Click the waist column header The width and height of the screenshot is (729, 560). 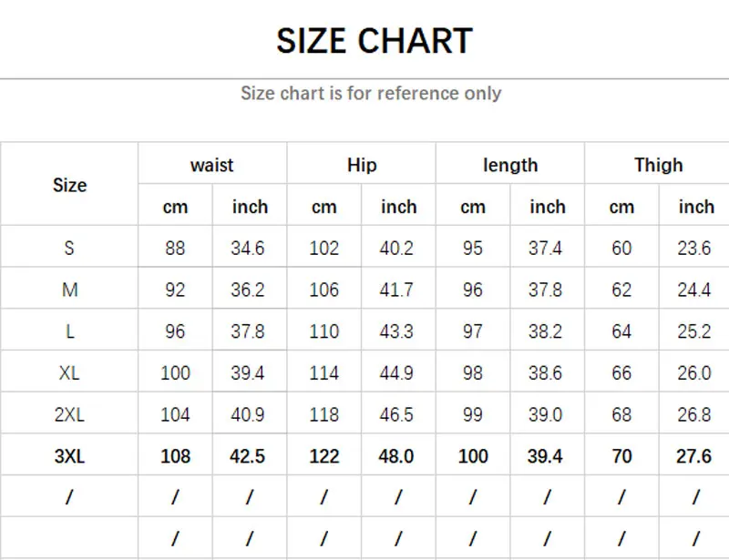point(211,165)
